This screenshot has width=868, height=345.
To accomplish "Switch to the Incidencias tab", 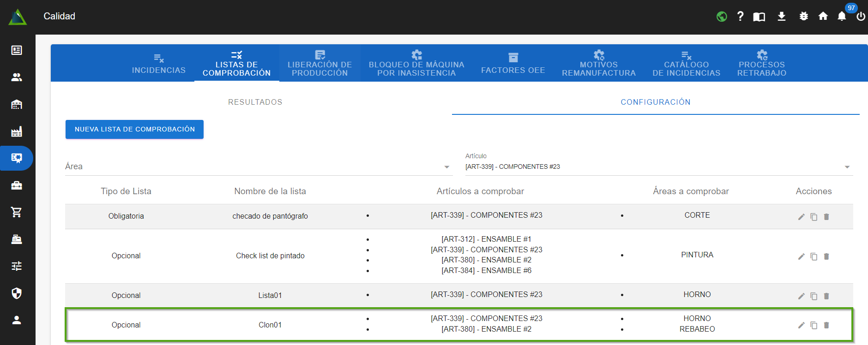I will pyautogui.click(x=158, y=64).
